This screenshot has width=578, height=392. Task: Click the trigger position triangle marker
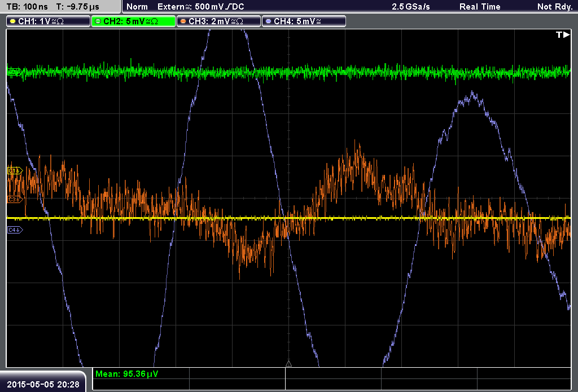(288, 364)
